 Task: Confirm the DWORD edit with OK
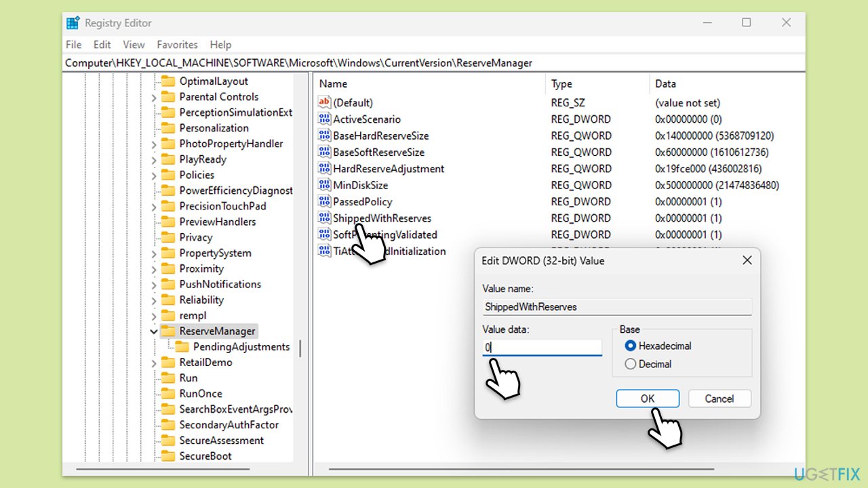648,399
